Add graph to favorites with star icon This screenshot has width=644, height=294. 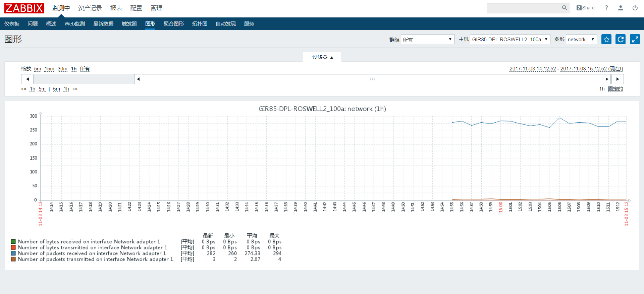pos(606,40)
